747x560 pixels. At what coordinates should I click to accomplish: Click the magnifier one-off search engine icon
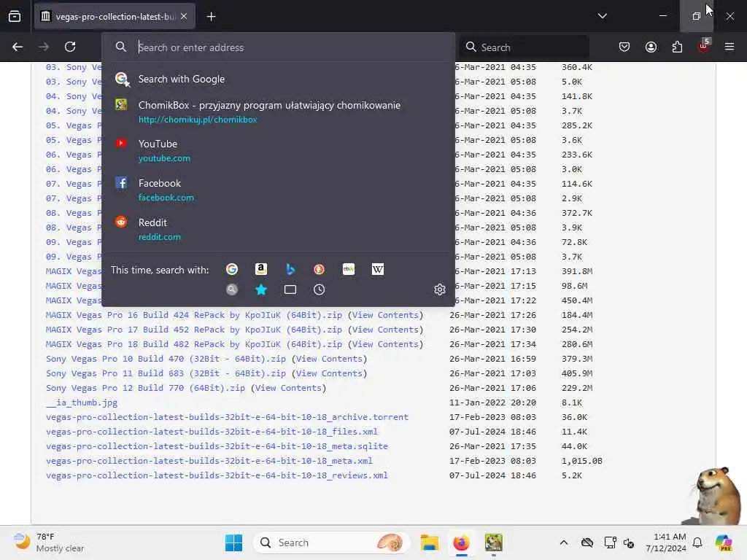tap(232, 289)
